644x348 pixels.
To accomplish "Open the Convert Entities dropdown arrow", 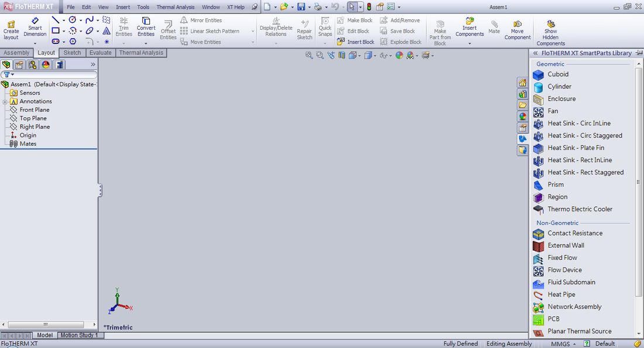I will (x=146, y=43).
